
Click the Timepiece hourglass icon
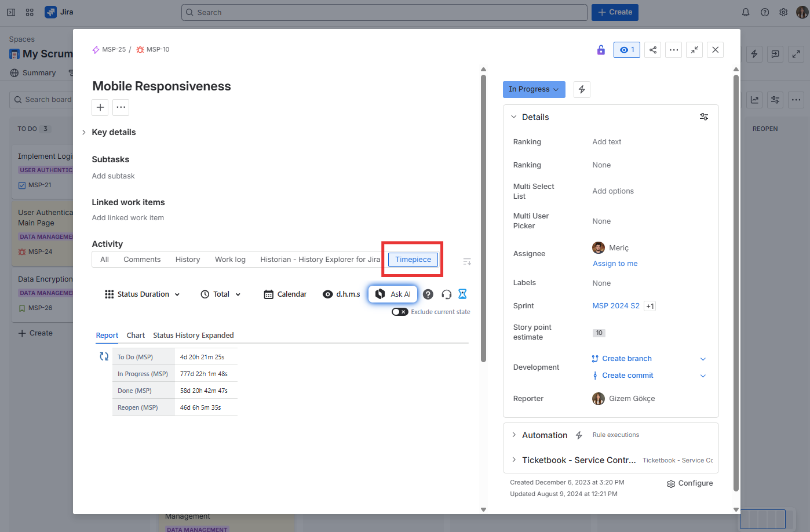[462, 294]
